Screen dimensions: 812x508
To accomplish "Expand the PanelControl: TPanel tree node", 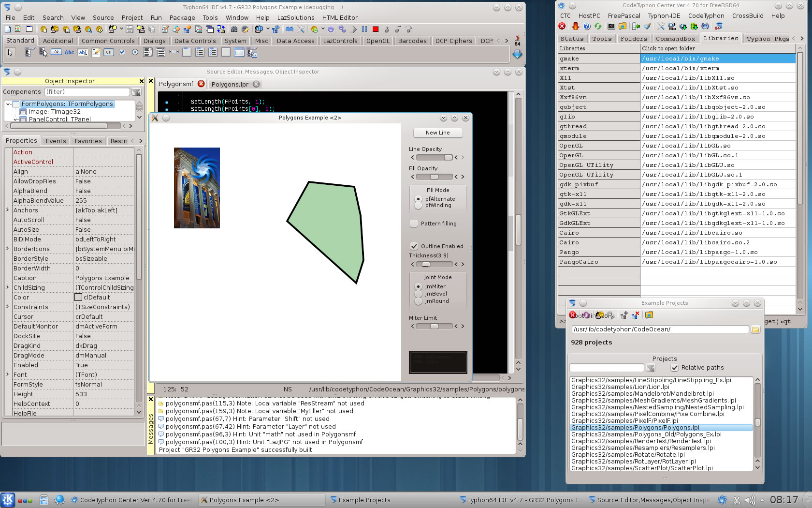I will pos(15,119).
